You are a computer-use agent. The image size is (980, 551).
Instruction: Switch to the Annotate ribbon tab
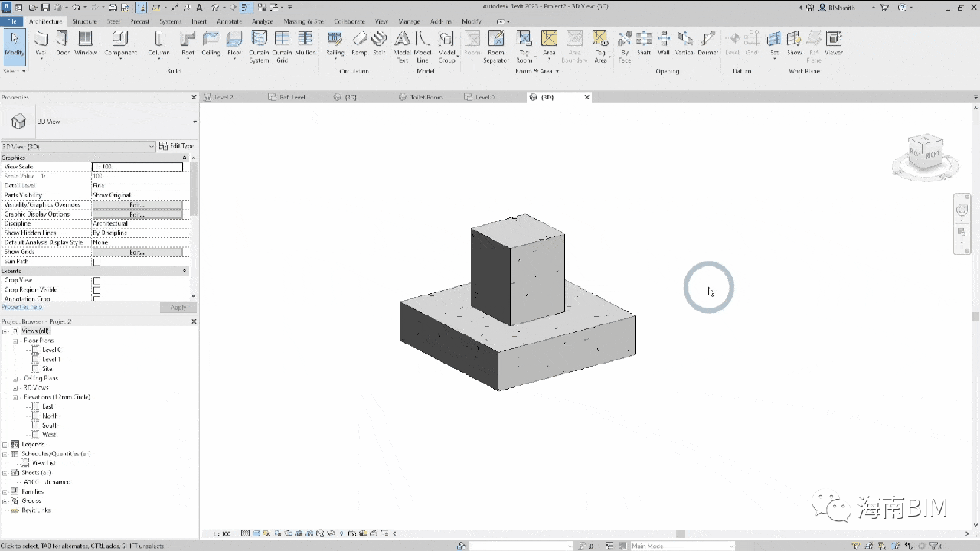229,21
